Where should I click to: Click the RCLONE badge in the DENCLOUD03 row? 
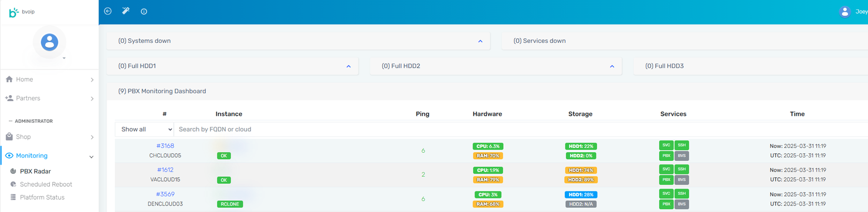(230, 204)
